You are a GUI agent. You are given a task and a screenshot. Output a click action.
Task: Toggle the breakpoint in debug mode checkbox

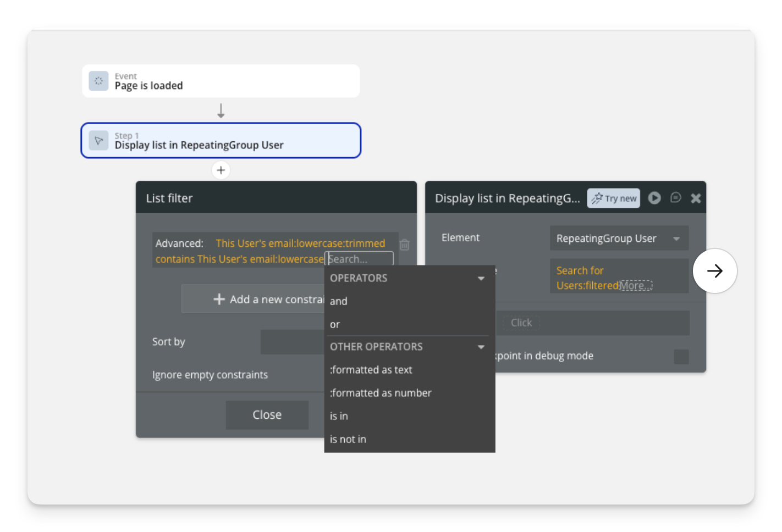(x=681, y=357)
